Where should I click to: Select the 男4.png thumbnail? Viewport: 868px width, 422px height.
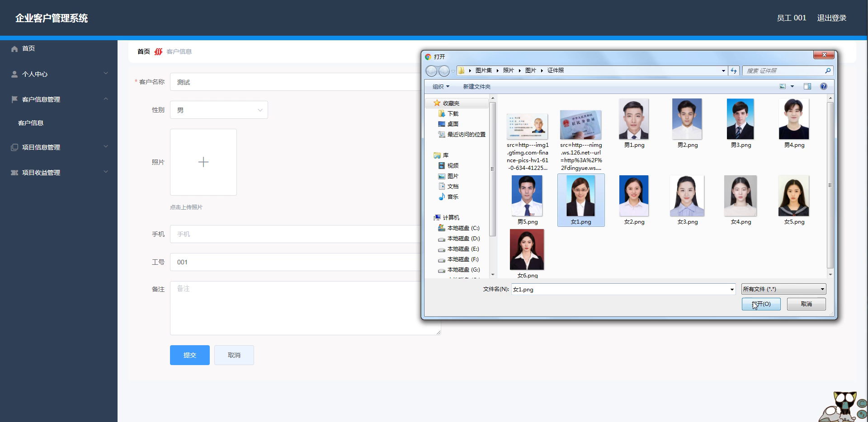pos(794,119)
